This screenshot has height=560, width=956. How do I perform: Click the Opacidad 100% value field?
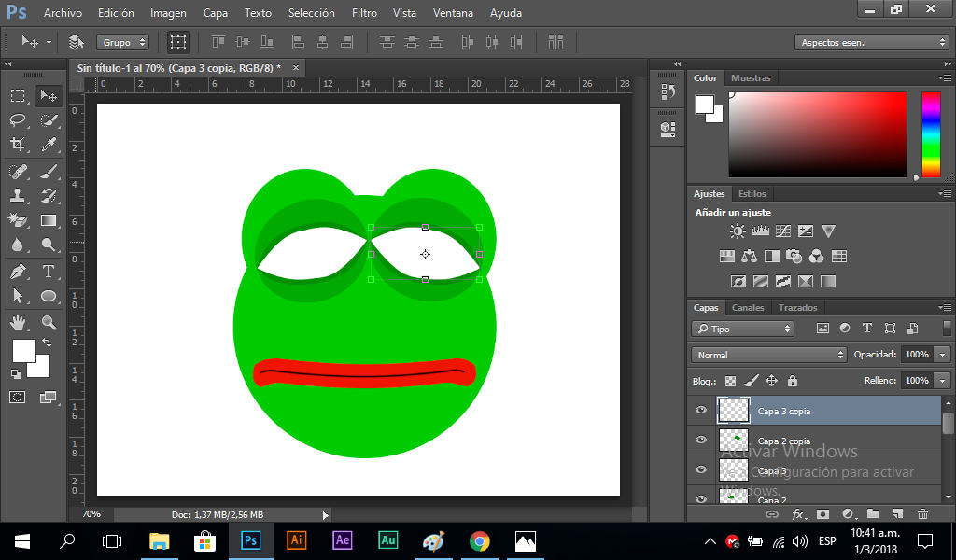pyautogui.click(x=917, y=355)
